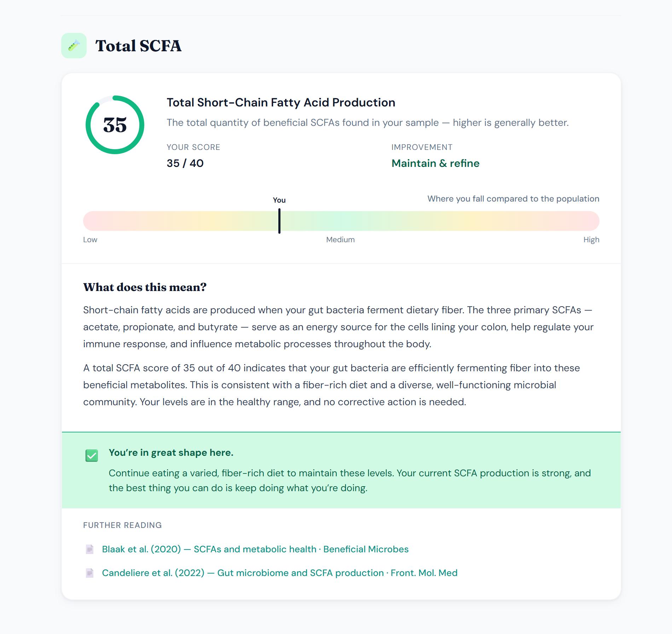This screenshot has width=672, height=634.
Task: Click 'You're in great shape here.' banner title
Action: (x=171, y=453)
